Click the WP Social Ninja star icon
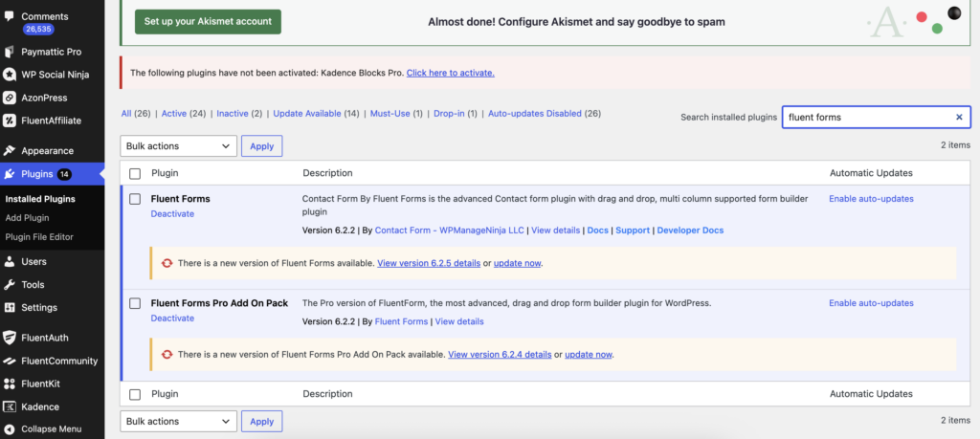This screenshot has width=980, height=439. pos(10,75)
